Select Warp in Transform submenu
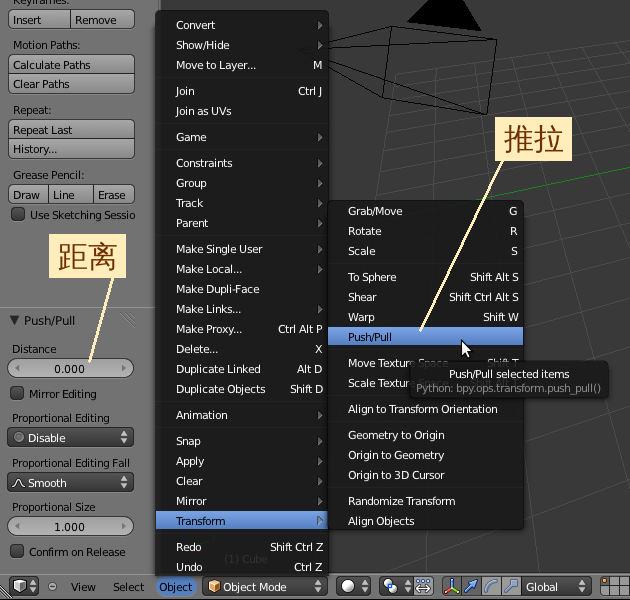This screenshot has height=600, width=630. click(425, 317)
